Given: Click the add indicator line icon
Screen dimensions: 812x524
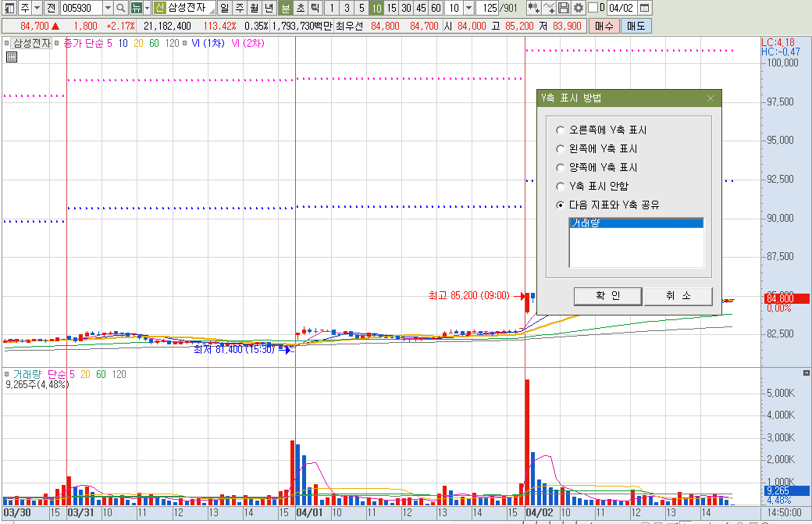Looking at the screenshot, I should tap(548, 8).
